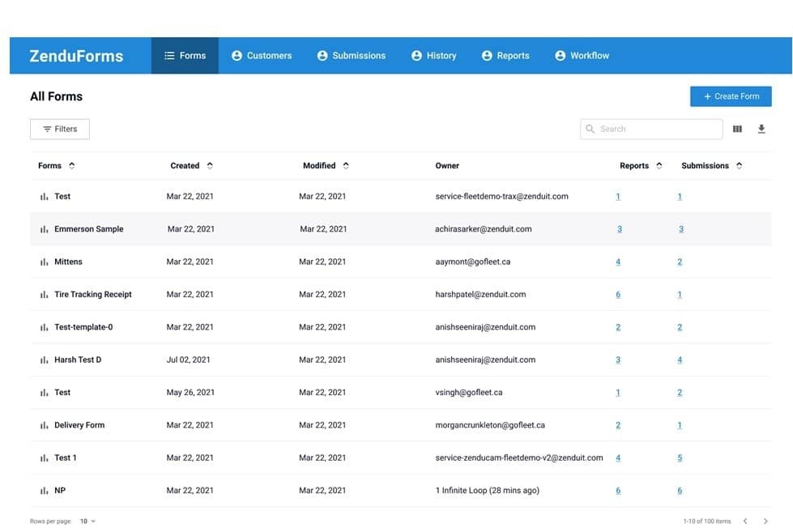Screen dimensions: 793x532
Task: Open the Reports tab in navigation
Action: pos(505,56)
